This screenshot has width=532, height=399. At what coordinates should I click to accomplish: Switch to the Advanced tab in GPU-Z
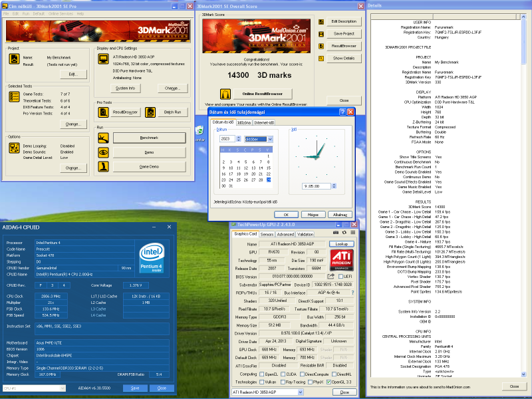[285, 235]
